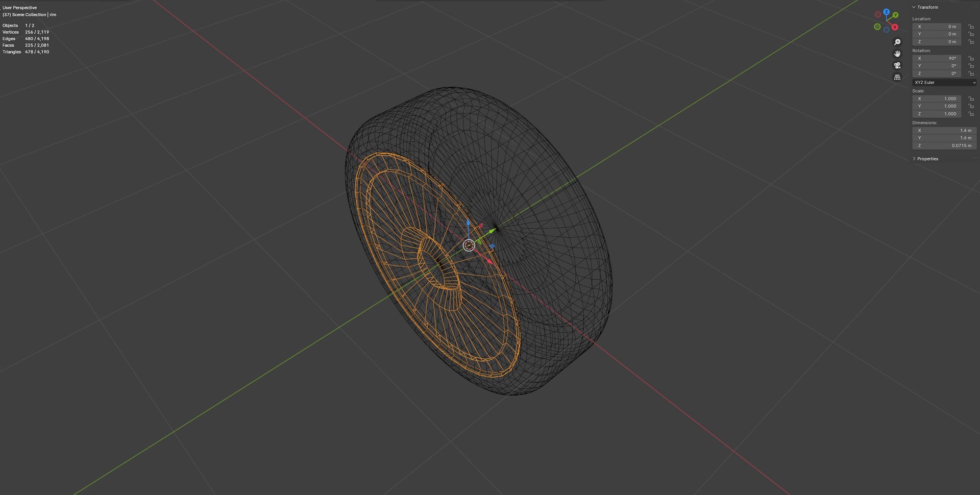Lock the Rotation X value
The height and width of the screenshot is (495, 980).
click(x=971, y=58)
